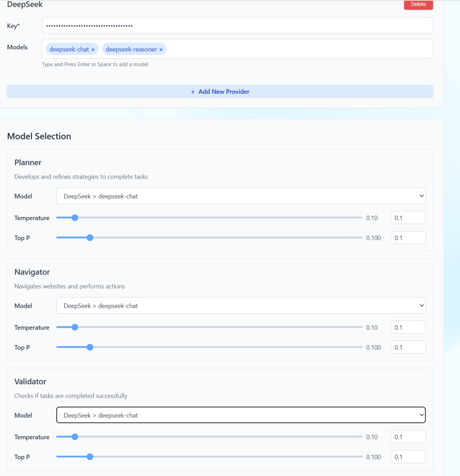Click the Validator Temperature 0.10 value label
Screen dimensions: 460x476
click(x=372, y=437)
